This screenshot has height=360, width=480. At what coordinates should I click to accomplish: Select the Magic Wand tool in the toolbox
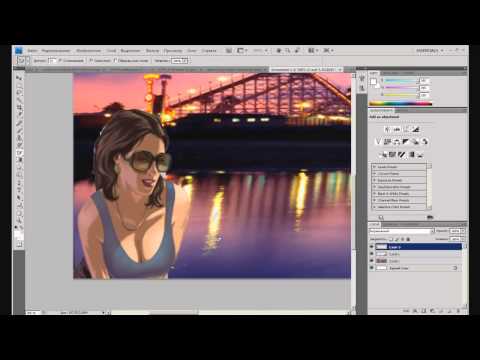(x=19, y=99)
